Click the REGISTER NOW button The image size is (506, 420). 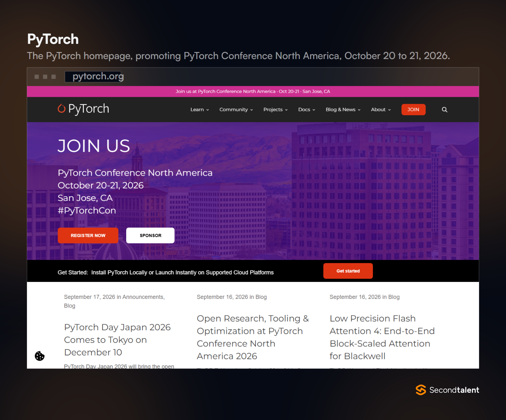click(x=88, y=235)
